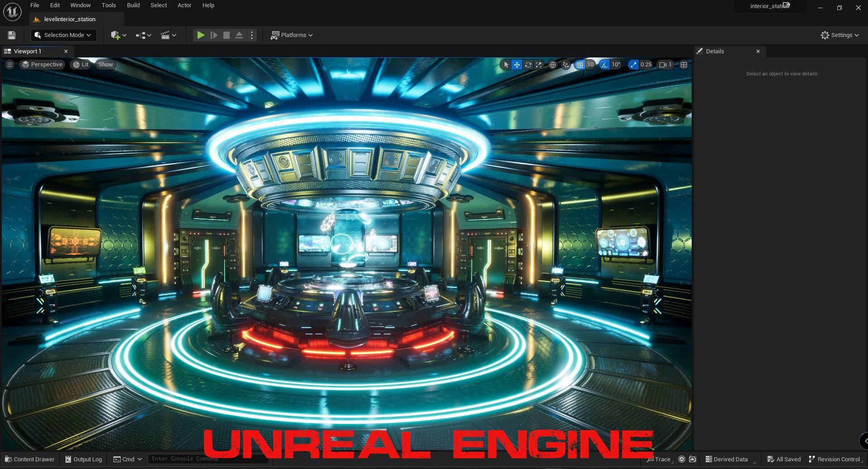868x469 pixels.
Task: Select the levelinterior_station level tab
Action: click(76, 19)
